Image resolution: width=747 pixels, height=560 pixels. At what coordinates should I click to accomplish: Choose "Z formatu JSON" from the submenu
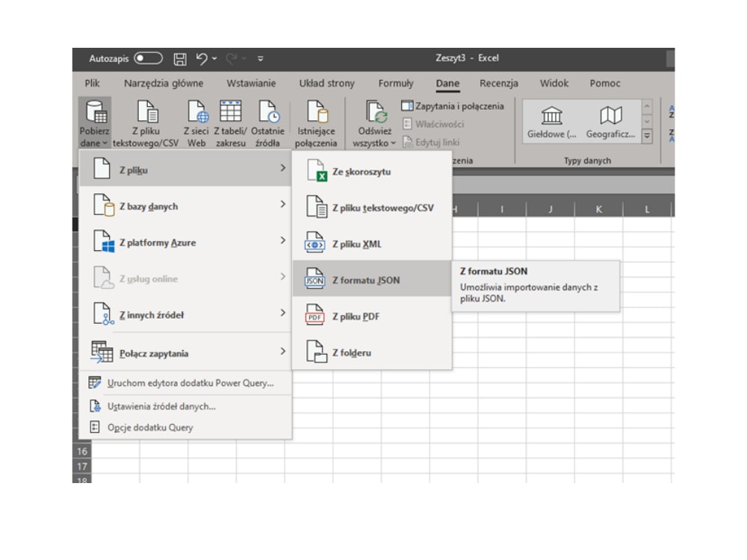366,280
